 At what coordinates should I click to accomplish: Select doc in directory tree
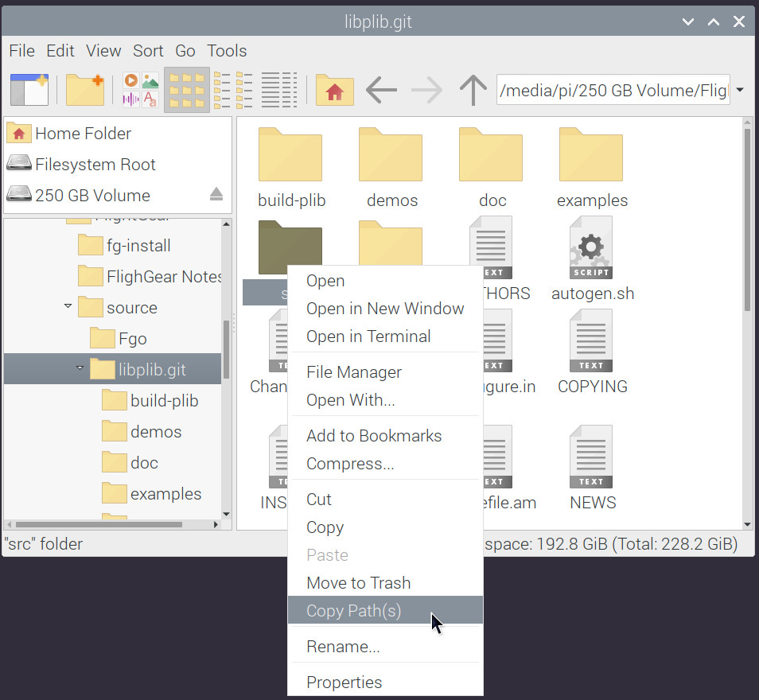pyautogui.click(x=130, y=462)
